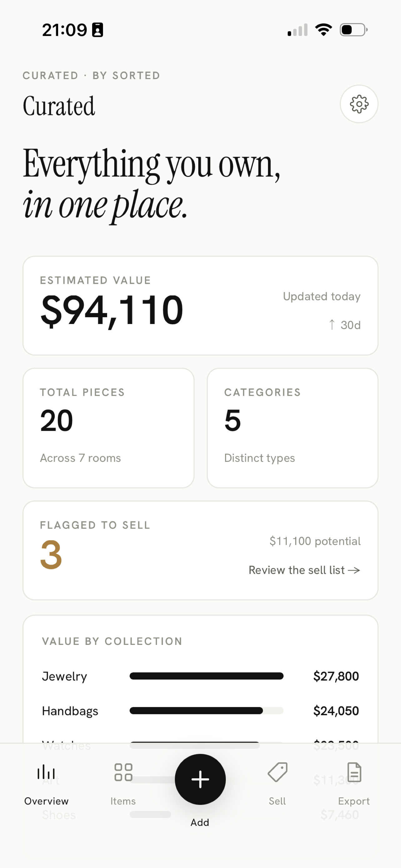Image resolution: width=401 pixels, height=868 pixels.
Task: Tap the Wi-Fi status icon
Action: 324,30
